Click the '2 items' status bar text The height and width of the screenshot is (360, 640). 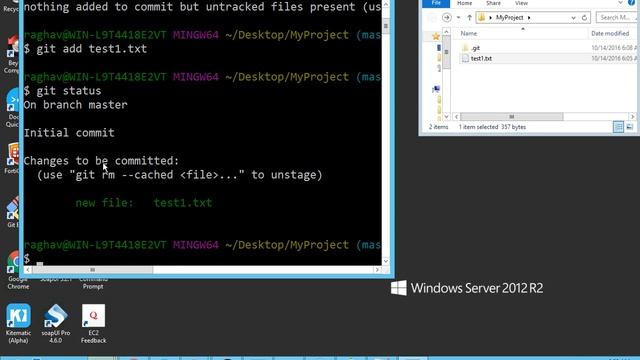pyautogui.click(x=438, y=127)
